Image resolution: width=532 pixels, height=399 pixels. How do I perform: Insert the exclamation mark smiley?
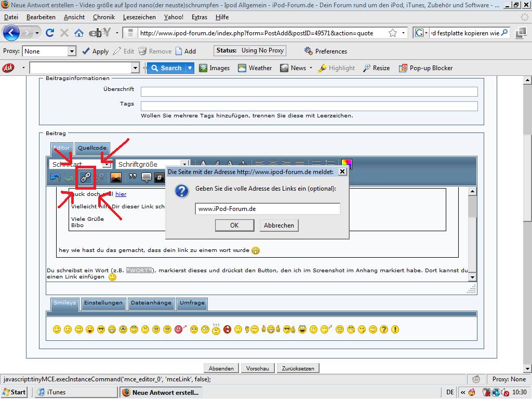(x=395, y=329)
